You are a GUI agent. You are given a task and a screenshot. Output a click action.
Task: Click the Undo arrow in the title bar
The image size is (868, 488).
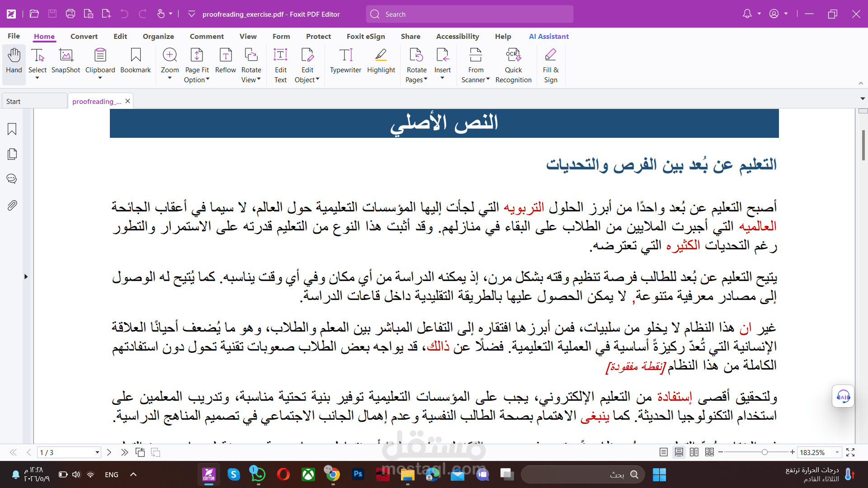point(124,14)
